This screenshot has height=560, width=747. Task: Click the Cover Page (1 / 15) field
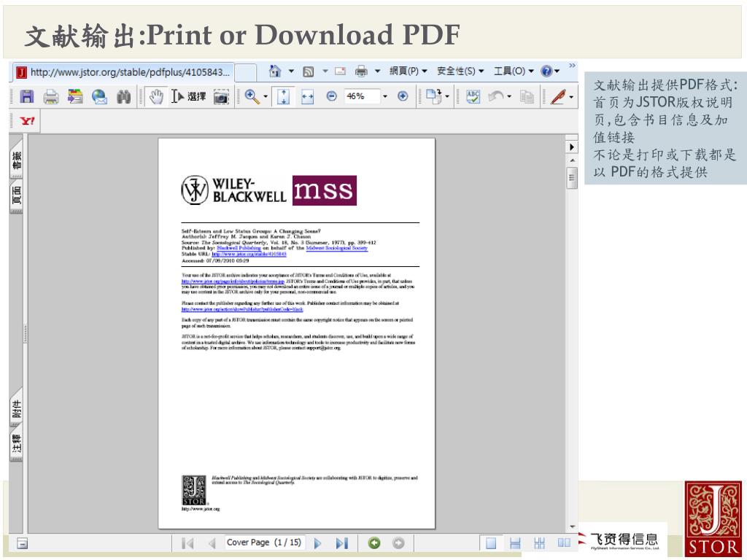tap(264, 542)
